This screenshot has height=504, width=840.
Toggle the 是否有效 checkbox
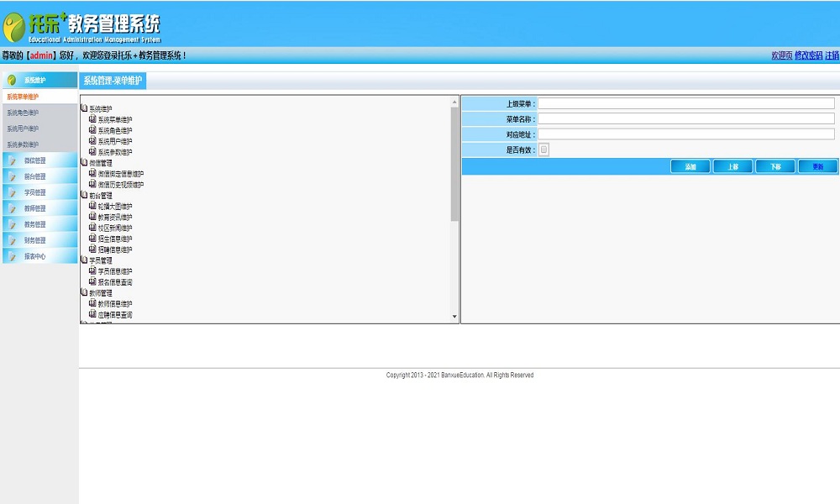(543, 150)
